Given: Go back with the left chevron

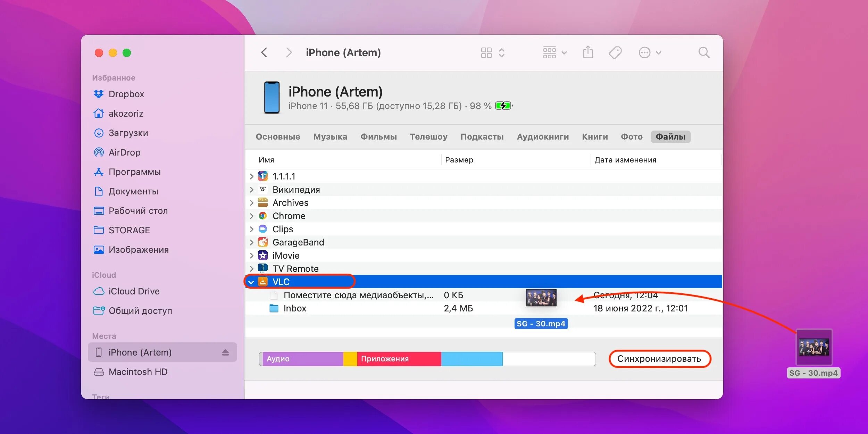Looking at the screenshot, I should [x=264, y=53].
